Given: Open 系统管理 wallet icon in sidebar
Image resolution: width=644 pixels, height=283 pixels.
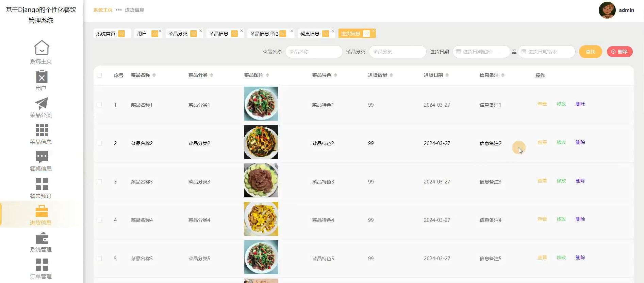Looking at the screenshot, I should 42,238.
